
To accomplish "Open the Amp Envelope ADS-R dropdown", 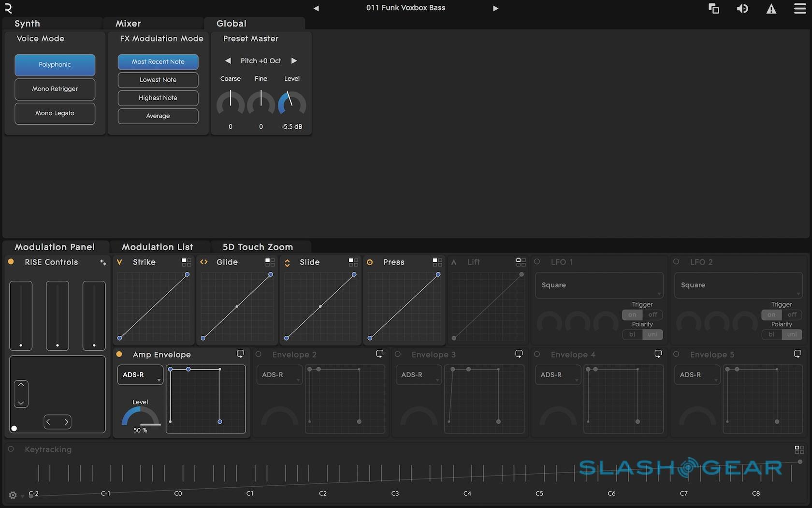I will (140, 375).
